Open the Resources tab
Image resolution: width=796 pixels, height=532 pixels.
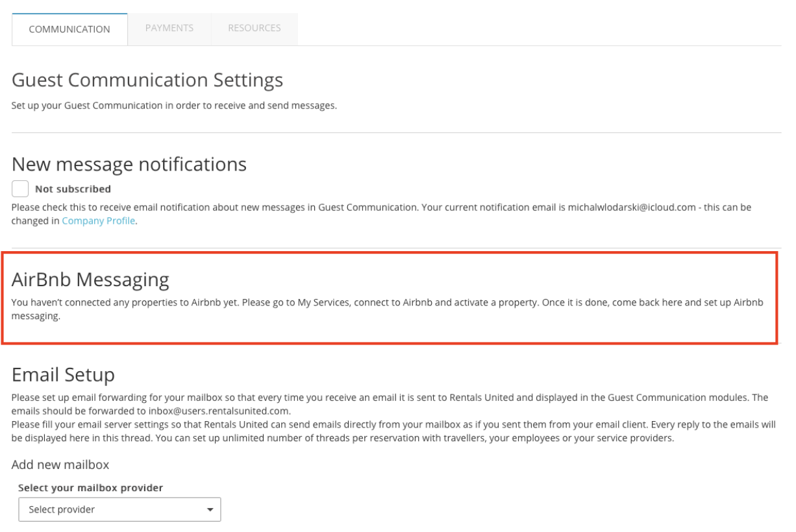(x=255, y=29)
